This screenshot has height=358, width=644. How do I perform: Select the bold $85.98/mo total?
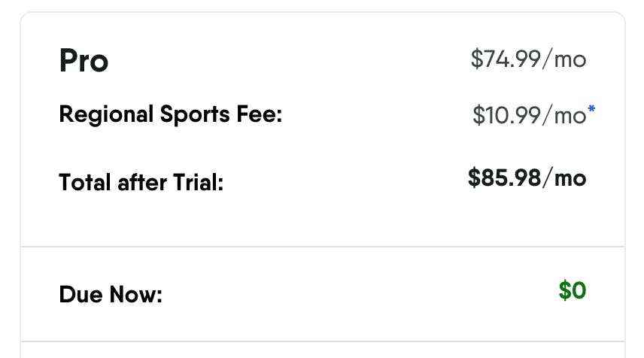click(x=527, y=177)
